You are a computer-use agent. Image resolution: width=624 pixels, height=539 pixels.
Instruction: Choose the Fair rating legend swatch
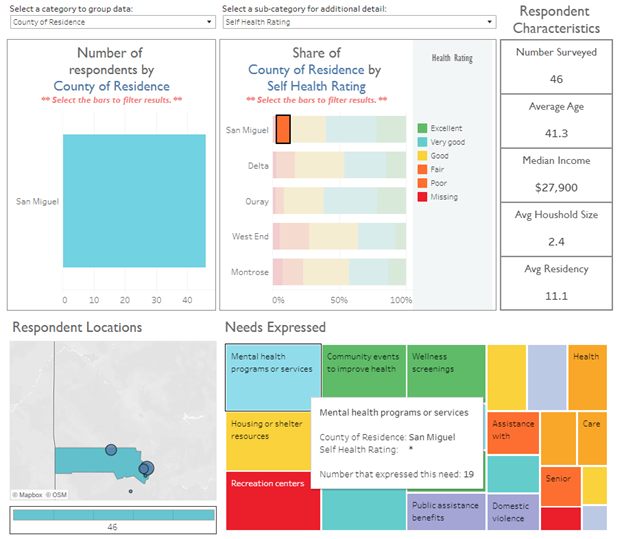(423, 170)
